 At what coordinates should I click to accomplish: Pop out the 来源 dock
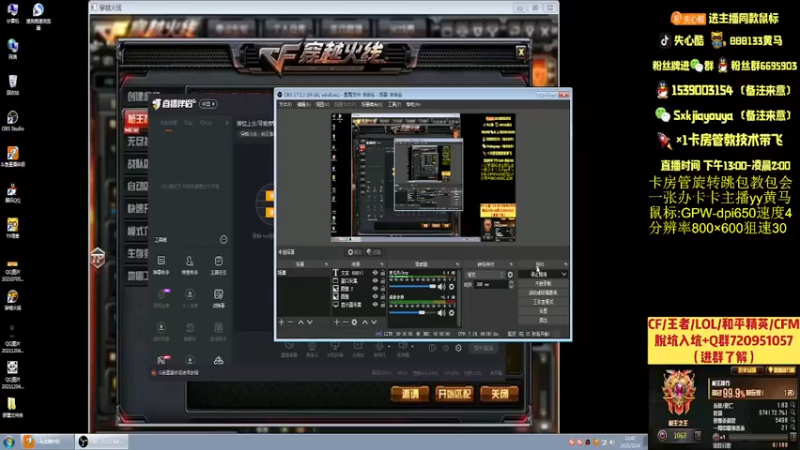coord(382,264)
